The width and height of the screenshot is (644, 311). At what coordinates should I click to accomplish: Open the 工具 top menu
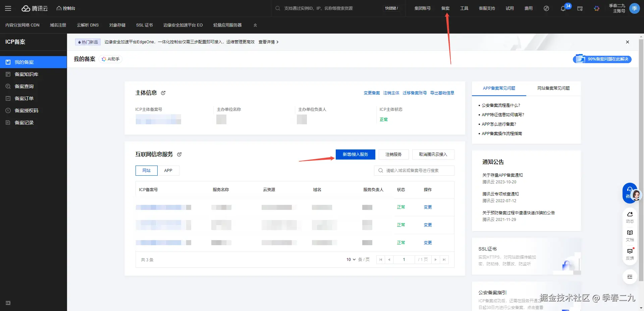pos(464,8)
